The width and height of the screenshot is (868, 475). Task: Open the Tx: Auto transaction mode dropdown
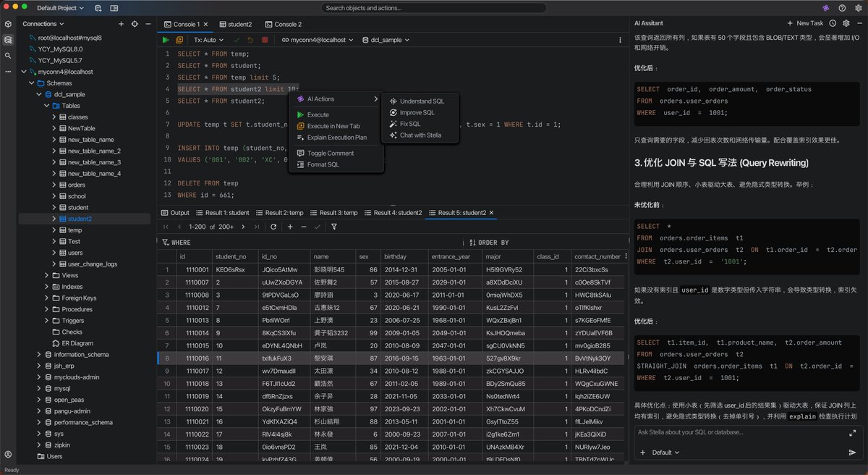point(209,40)
